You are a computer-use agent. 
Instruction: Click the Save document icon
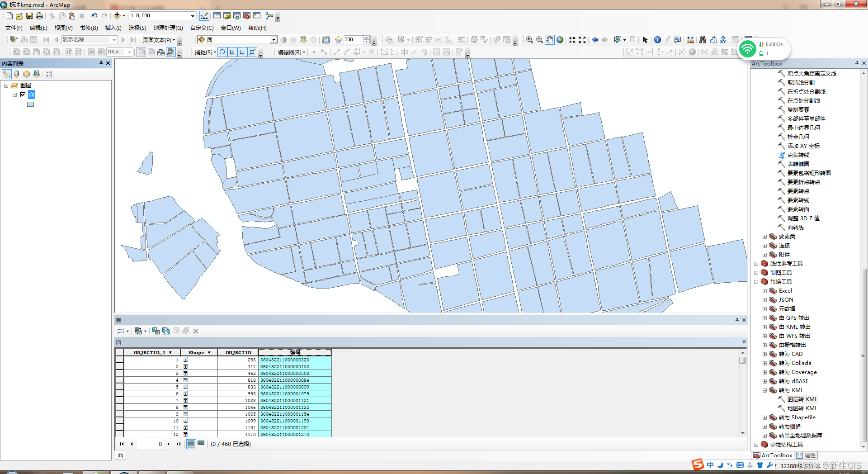29,16
